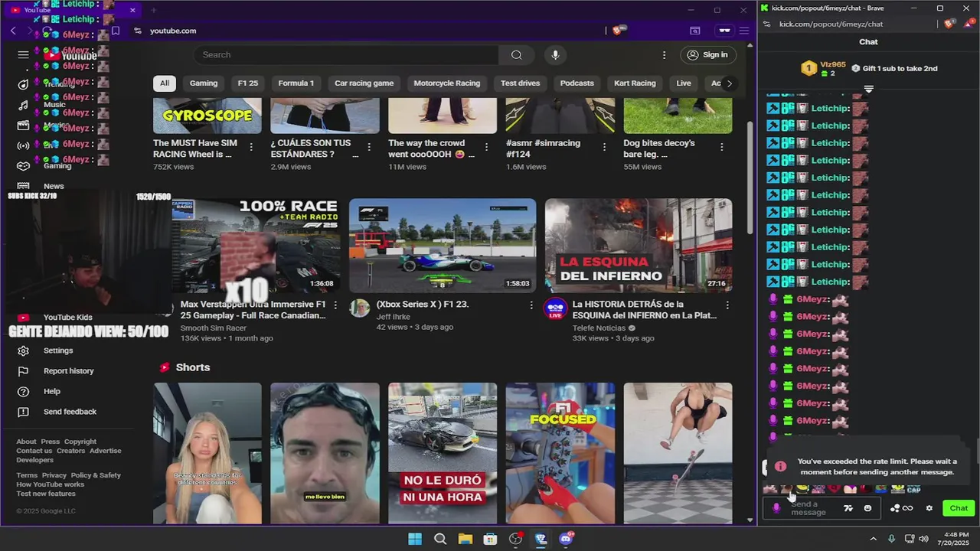Click the Settings gear in YouTube sidebar

coord(23,350)
